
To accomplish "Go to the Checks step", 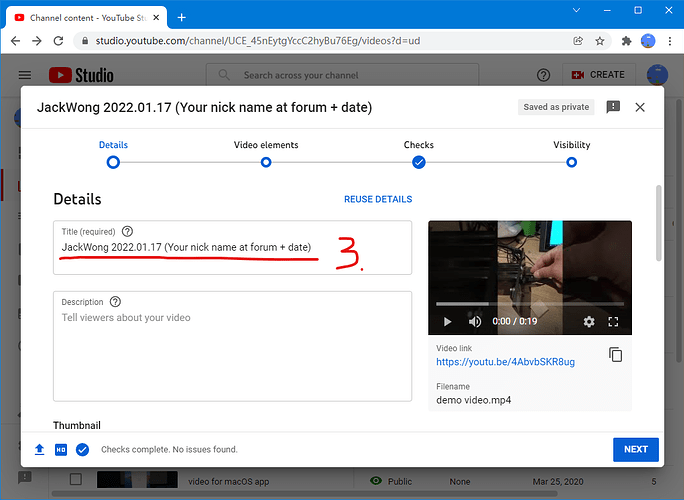I will point(418,154).
